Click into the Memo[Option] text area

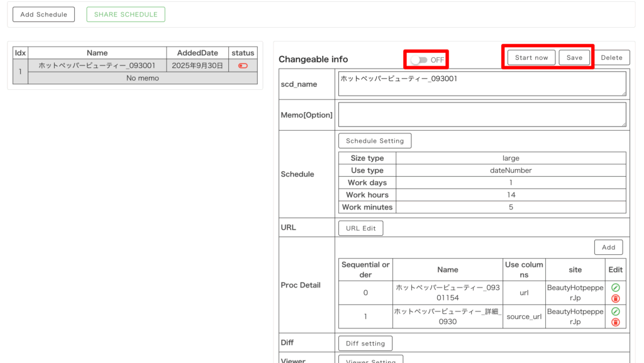point(482,114)
